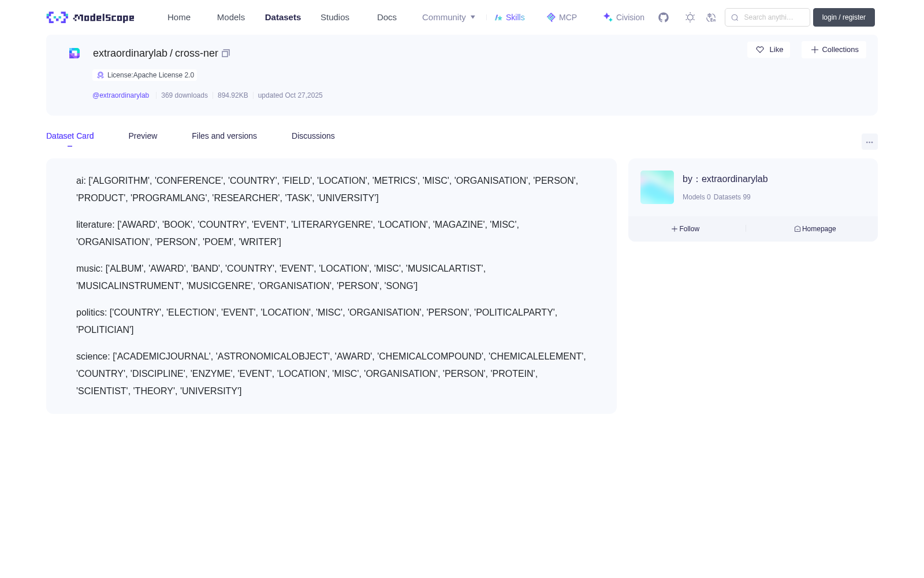Click the @extraordinarylab author link
The height and width of the screenshot is (578, 924).
click(x=121, y=95)
